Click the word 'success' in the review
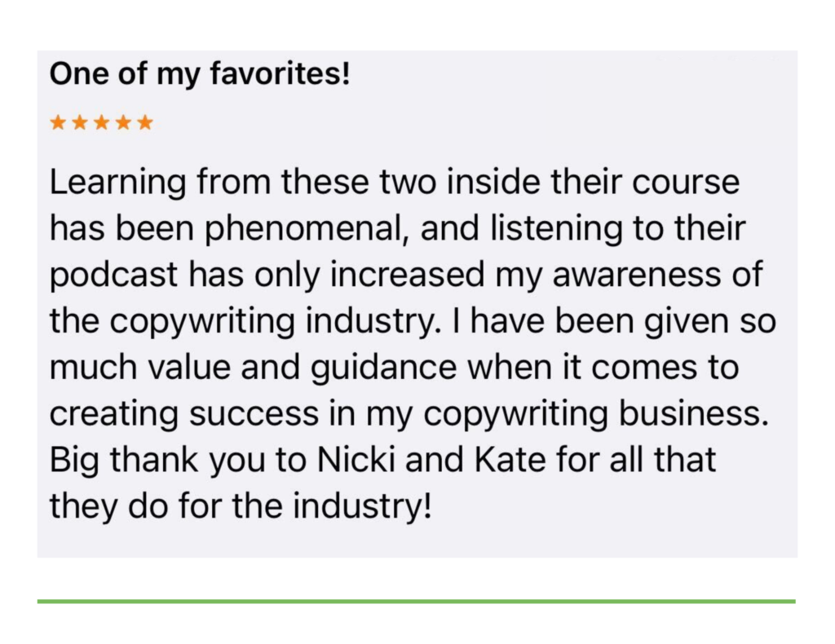 click(x=254, y=414)
